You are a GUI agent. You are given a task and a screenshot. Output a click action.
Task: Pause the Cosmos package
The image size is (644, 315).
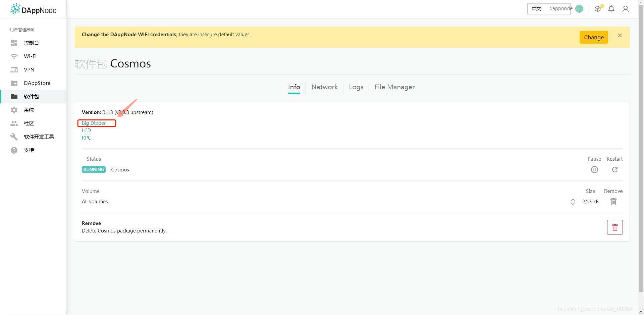(x=594, y=170)
